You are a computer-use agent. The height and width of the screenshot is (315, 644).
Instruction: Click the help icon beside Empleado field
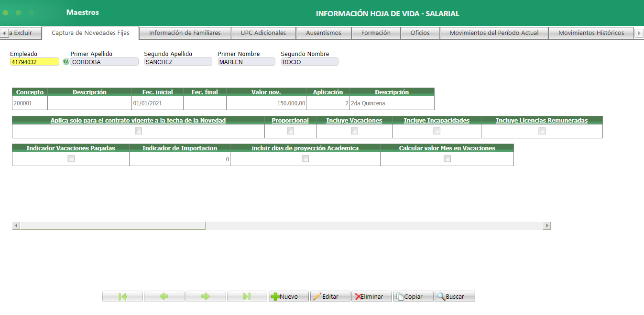pos(66,62)
